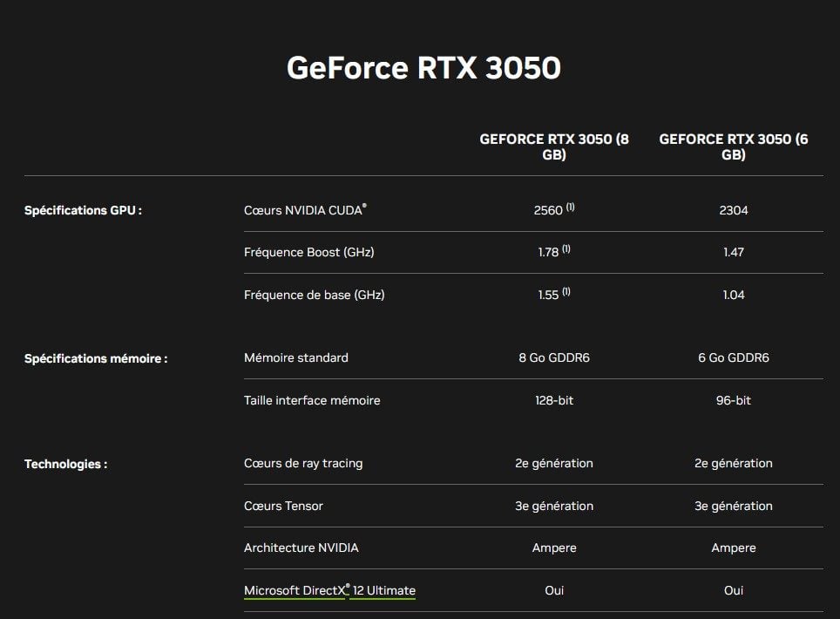840x619 pixels.
Task: Select the Architecture NVIDIA row label
Action: [x=301, y=548]
